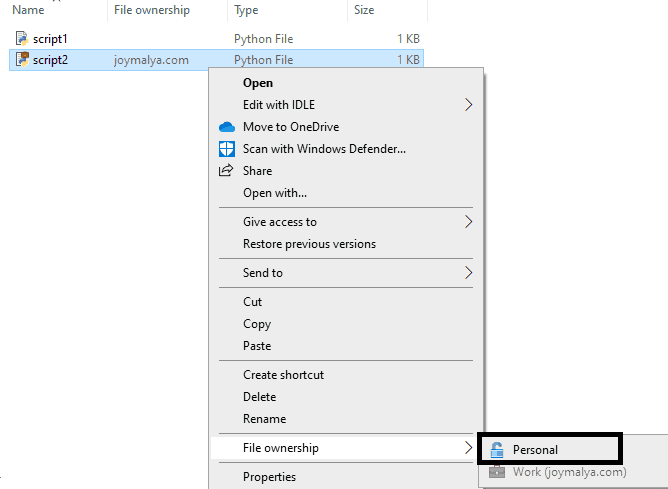This screenshot has width=668, height=489.
Task: Click script2's Python File type cell
Action: point(263,60)
